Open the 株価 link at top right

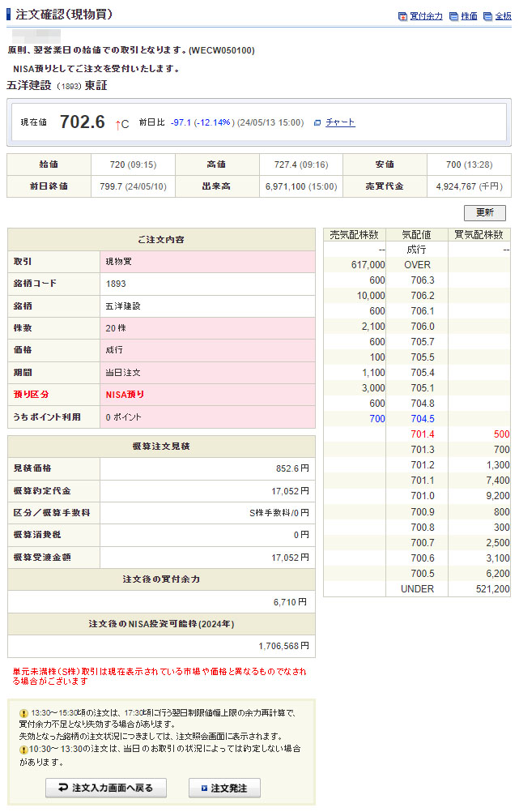tap(469, 16)
